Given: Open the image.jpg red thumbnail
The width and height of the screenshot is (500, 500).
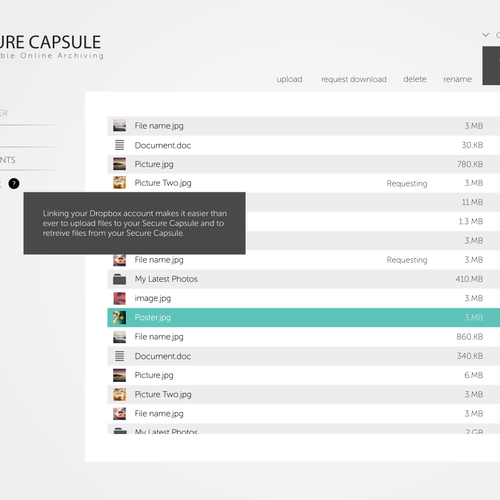Looking at the screenshot, I should tap(119, 298).
